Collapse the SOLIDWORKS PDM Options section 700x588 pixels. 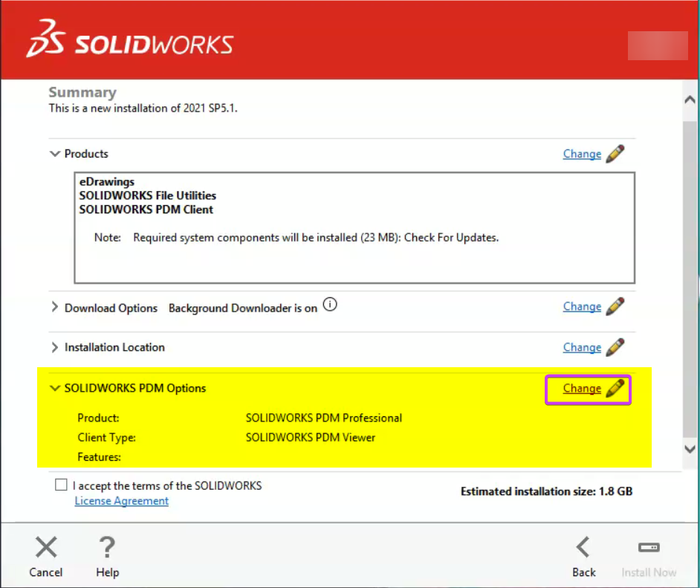[54, 389]
